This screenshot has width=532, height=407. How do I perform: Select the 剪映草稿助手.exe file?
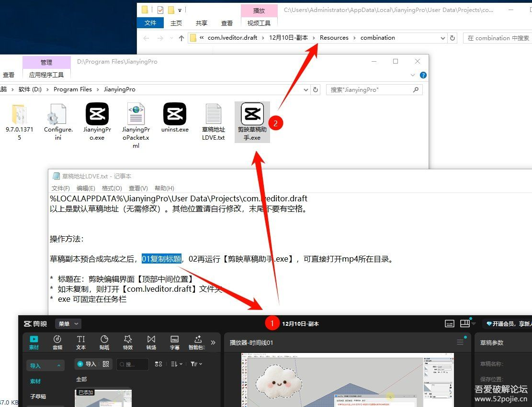point(252,122)
